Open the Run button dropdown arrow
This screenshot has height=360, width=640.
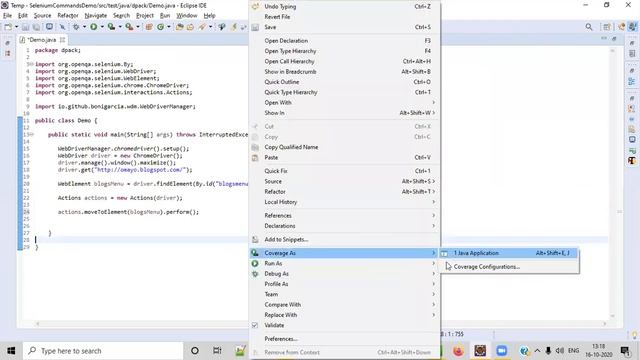click(x=102, y=27)
